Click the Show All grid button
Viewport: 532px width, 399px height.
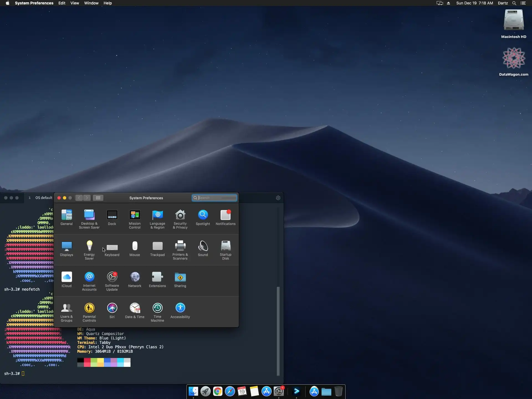[98, 198]
